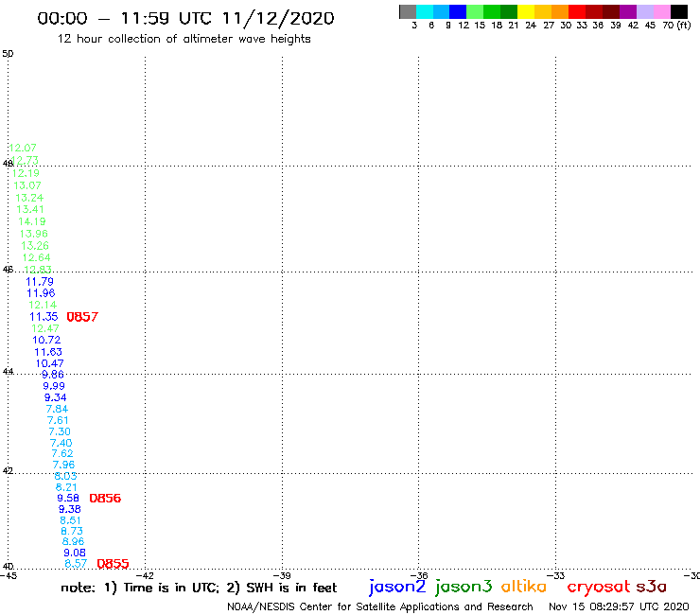Select the 9.86 value
This screenshot has height=615, width=700.
[x=53, y=375]
